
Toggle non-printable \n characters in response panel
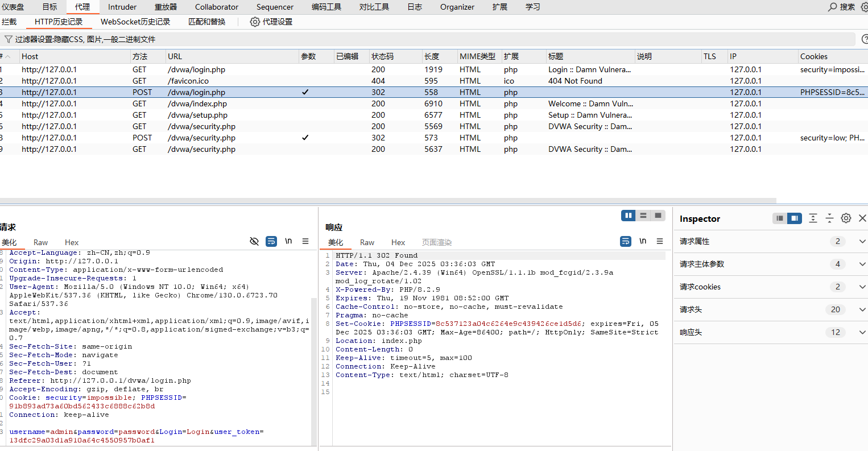[643, 241]
